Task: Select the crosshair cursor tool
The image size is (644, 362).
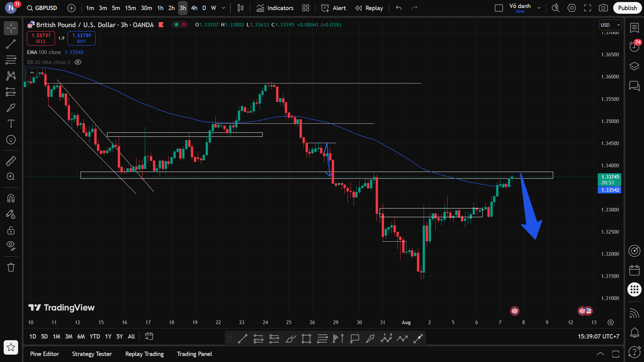Action: pos(11,28)
